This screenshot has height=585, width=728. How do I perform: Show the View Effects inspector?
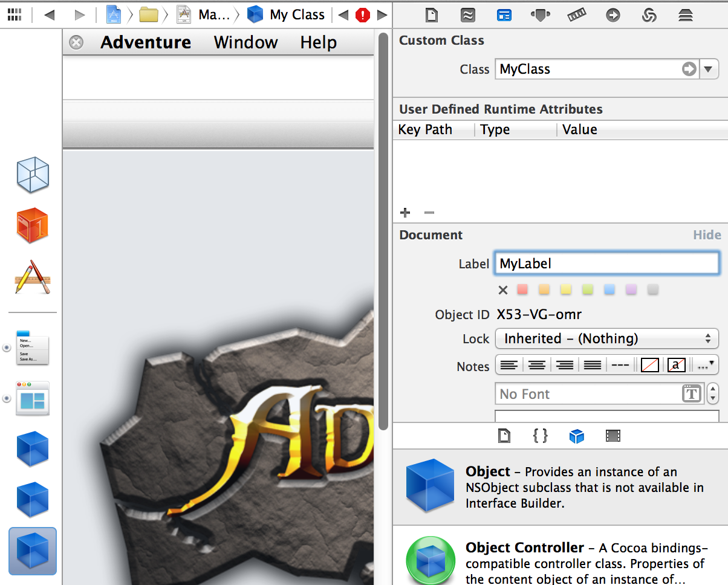click(686, 15)
